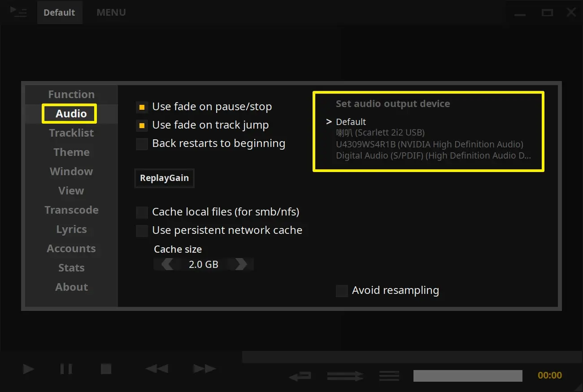Switch to the Transcode settings tab
The image size is (583, 392).
pyautogui.click(x=71, y=210)
